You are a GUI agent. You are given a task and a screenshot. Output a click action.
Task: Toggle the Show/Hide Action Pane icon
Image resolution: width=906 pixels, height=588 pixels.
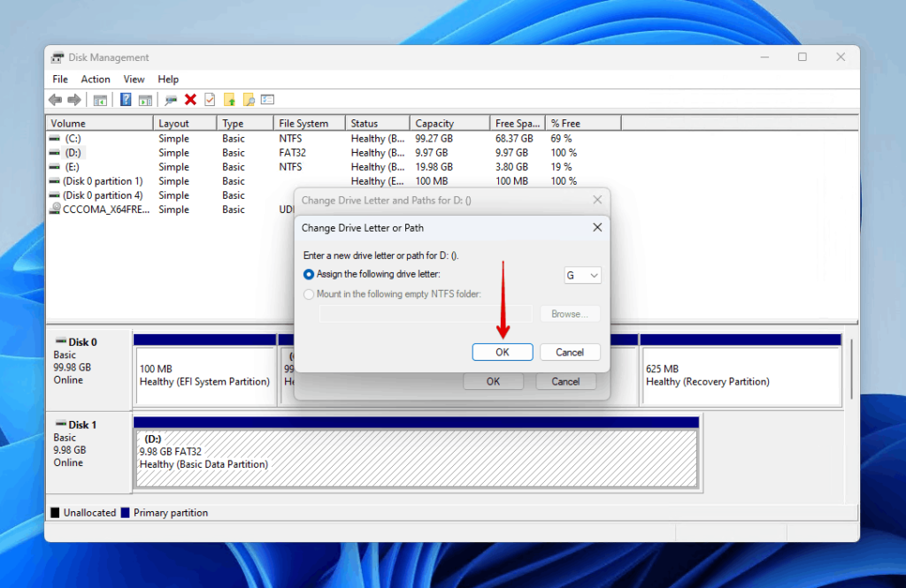coord(147,99)
